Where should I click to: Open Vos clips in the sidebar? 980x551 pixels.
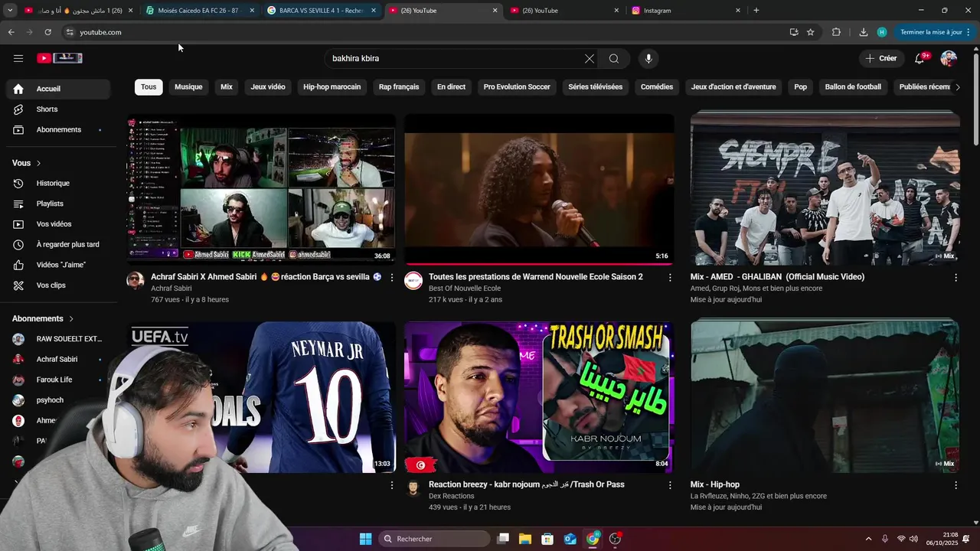tap(58, 285)
